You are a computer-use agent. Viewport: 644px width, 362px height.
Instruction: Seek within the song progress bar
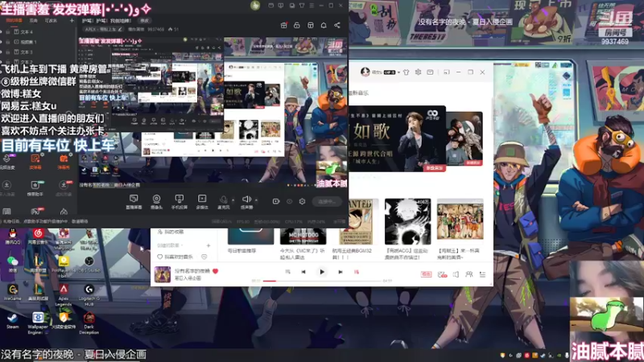pos(322,281)
